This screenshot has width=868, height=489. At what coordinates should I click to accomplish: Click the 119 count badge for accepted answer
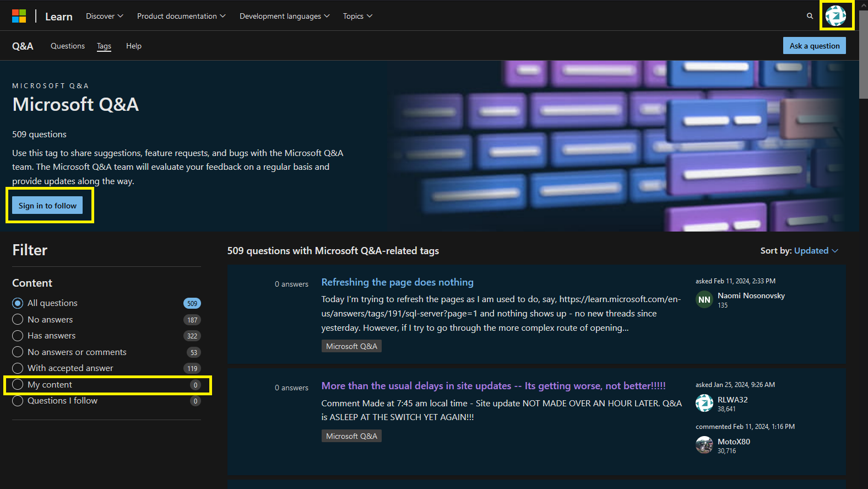(192, 368)
